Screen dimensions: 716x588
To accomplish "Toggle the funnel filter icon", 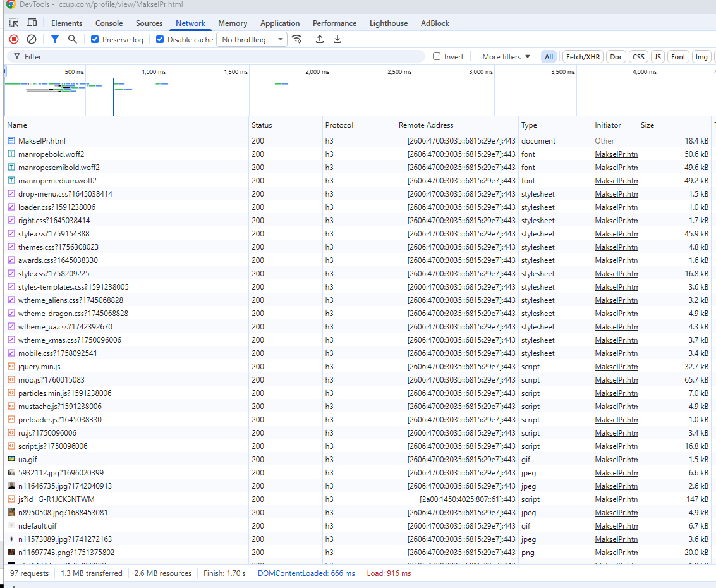I will coord(55,39).
